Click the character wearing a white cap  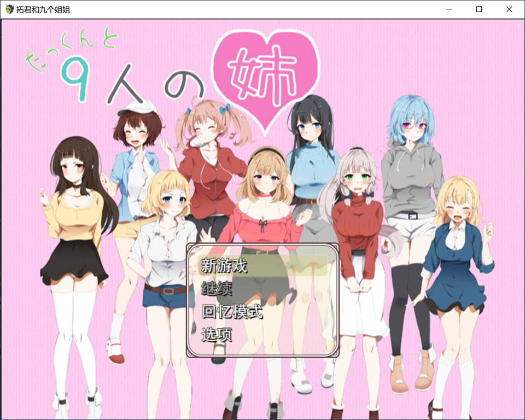(136, 142)
